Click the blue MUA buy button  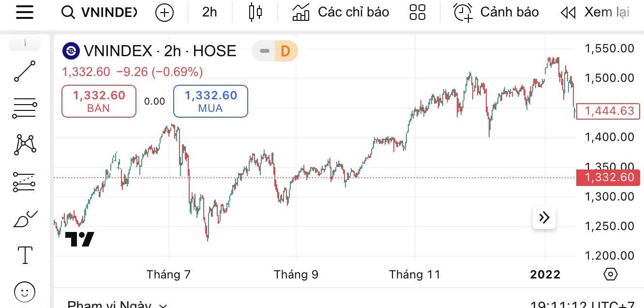pos(210,101)
